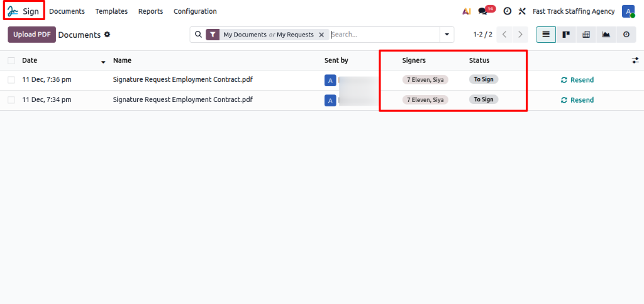
Task: Open the Activity view icon
Action: (626, 35)
